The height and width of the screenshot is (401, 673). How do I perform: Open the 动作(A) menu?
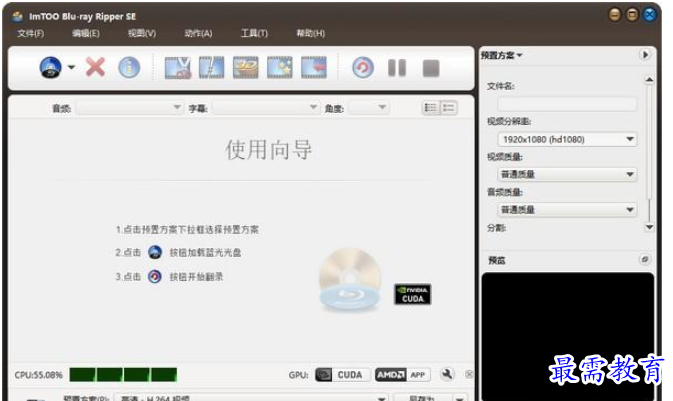click(198, 33)
